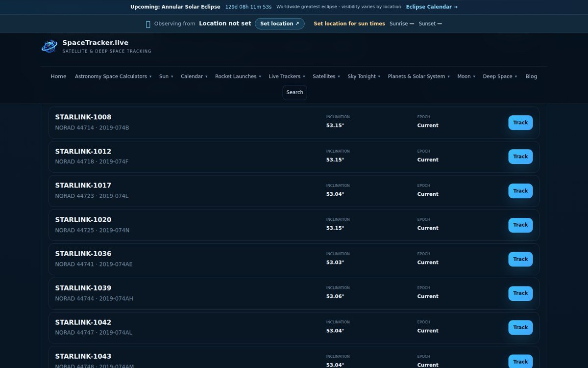Click the Current epoch of STARLINK-1008
This screenshot has width=588, height=368.
[428, 126]
